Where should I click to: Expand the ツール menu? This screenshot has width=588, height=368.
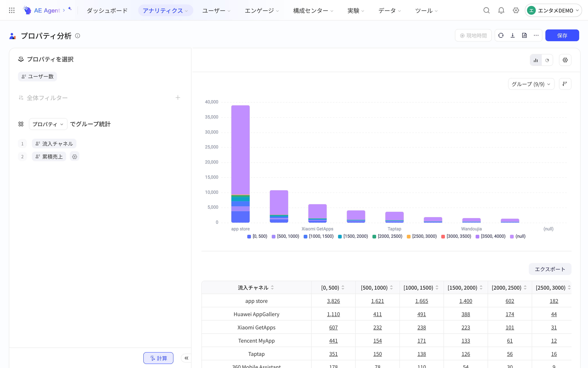point(426,10)
